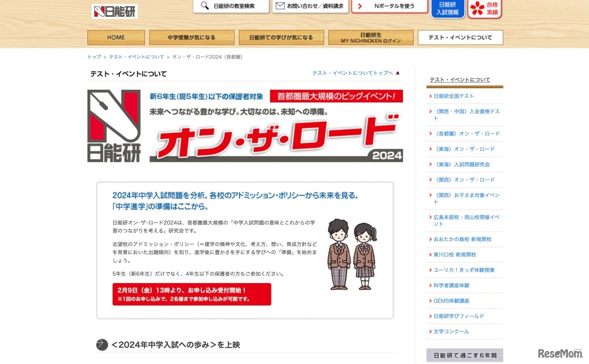The height and width of the screenshot is (364, 589).
Task: Click the paragraph starting 日能研オン・ザ・ロード2024は
Action: coord(214,226)
